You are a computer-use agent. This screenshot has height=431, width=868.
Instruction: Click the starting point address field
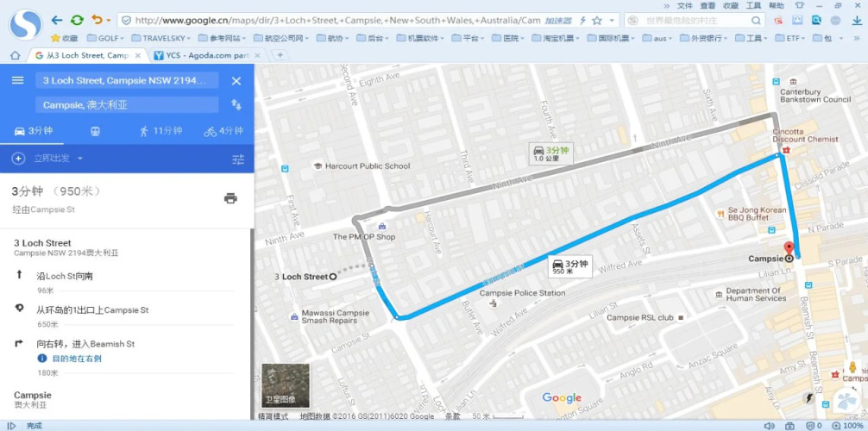[126, 80]
